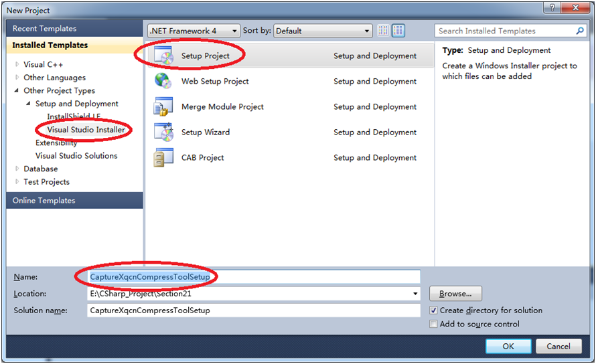Collapse the Setup and Deployment node
Image resolution: width=596 pixels, height=364 pixels.
(28, 103)
